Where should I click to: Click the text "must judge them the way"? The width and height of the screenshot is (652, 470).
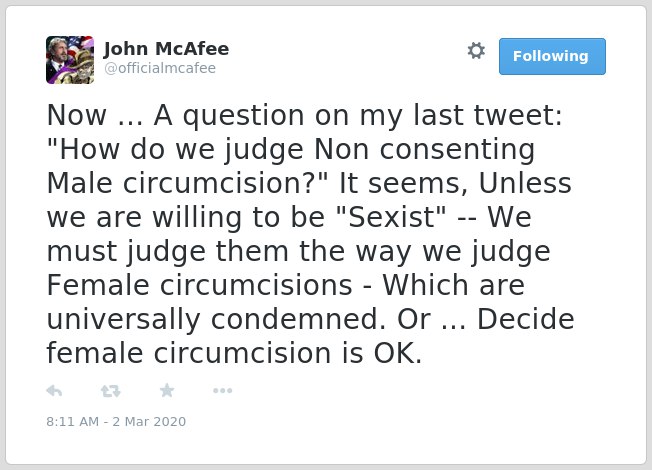point(230,251)
